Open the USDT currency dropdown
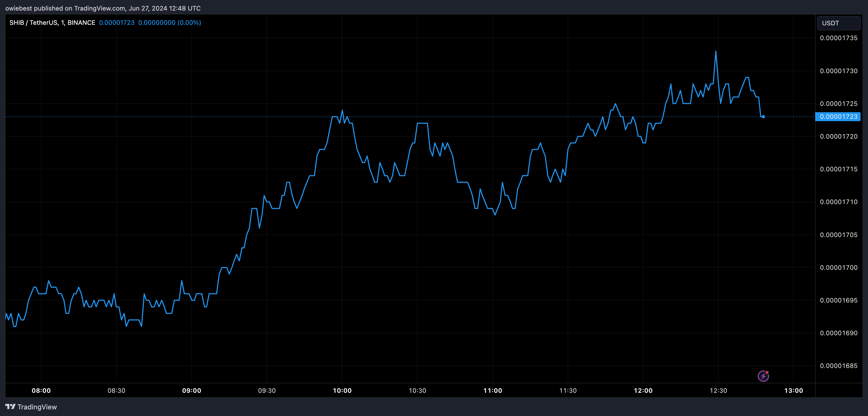This screenshot has height=416, width=868. (x=838, y=23)
